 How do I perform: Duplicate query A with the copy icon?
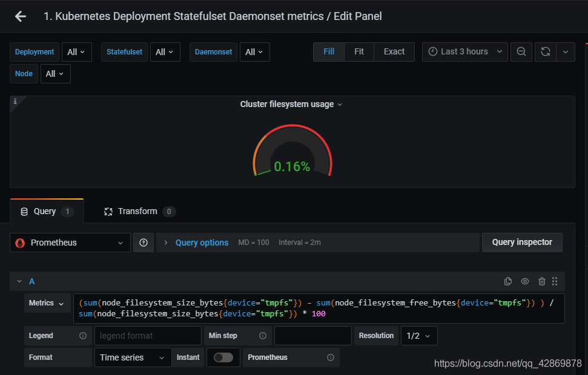[507, 281]
